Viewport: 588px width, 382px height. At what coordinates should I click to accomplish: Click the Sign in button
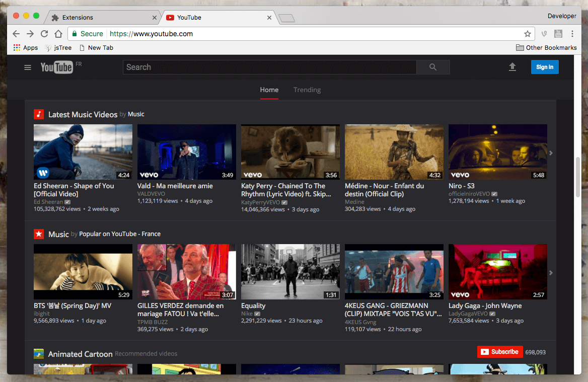pyautogui.click(x=545, y=67)
